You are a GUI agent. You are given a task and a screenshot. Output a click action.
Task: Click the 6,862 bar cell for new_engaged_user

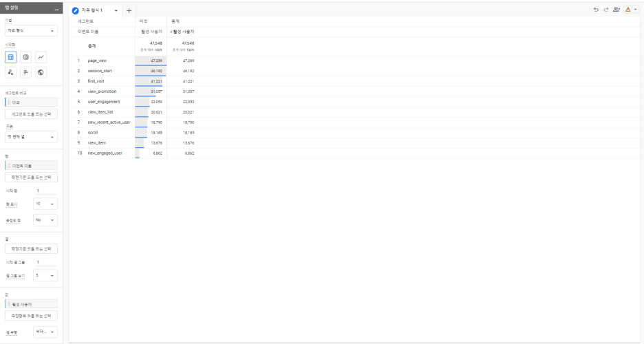coord(151,153)
